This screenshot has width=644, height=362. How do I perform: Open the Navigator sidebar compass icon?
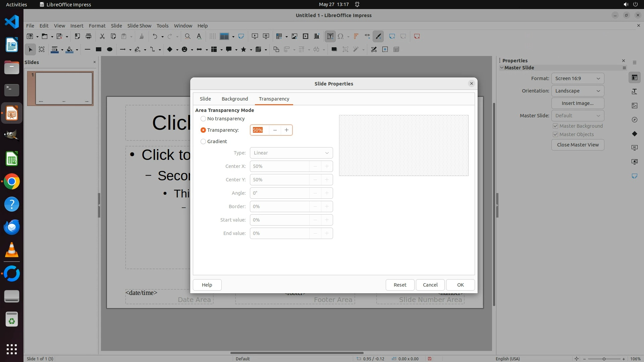(x=634, y=120)
